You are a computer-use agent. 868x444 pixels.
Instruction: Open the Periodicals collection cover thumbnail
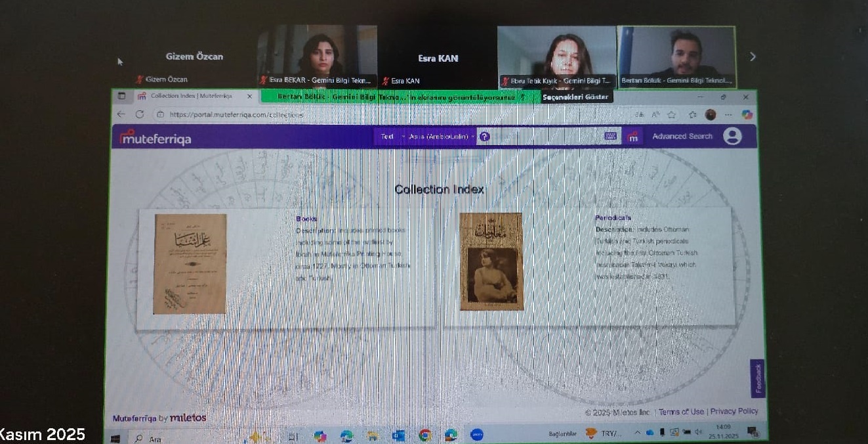491,261
